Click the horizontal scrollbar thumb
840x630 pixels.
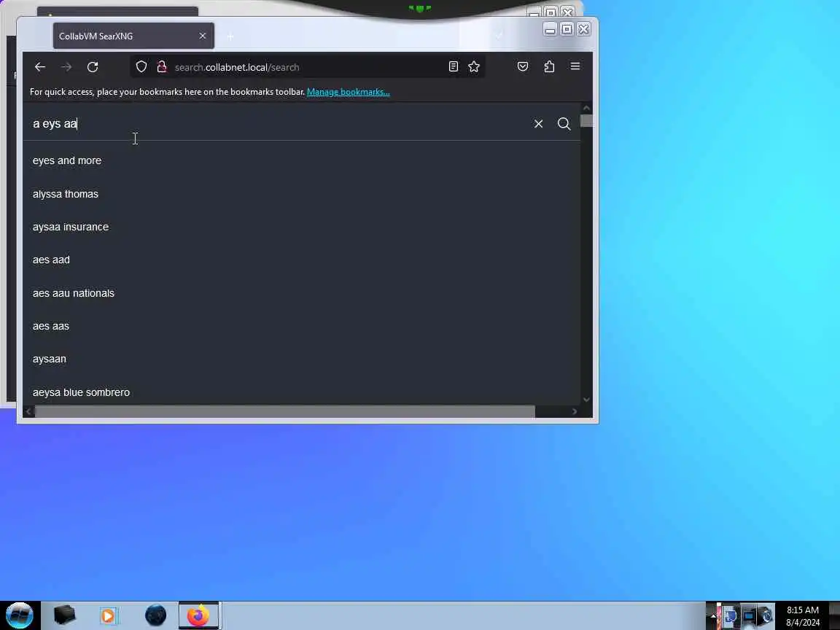click(284, 411)
